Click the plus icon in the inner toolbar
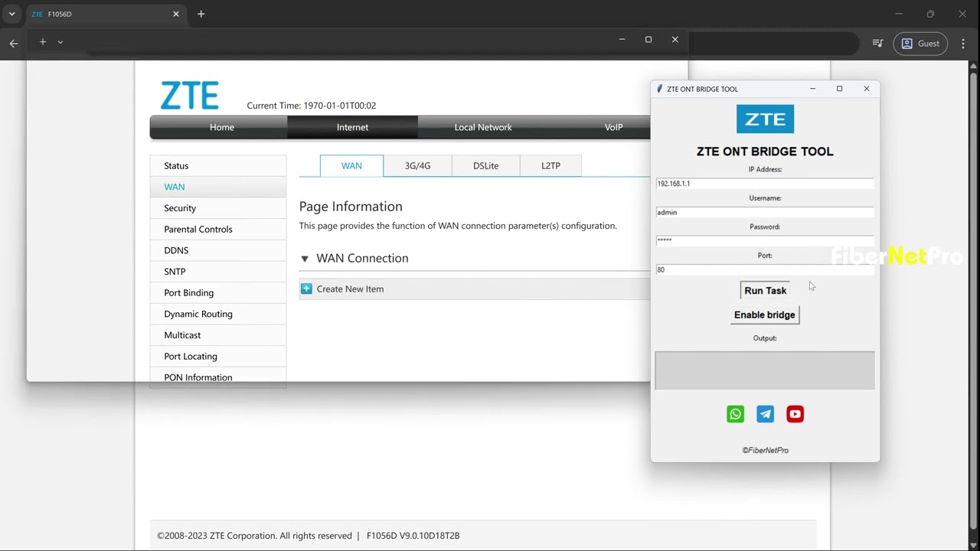 43,42
